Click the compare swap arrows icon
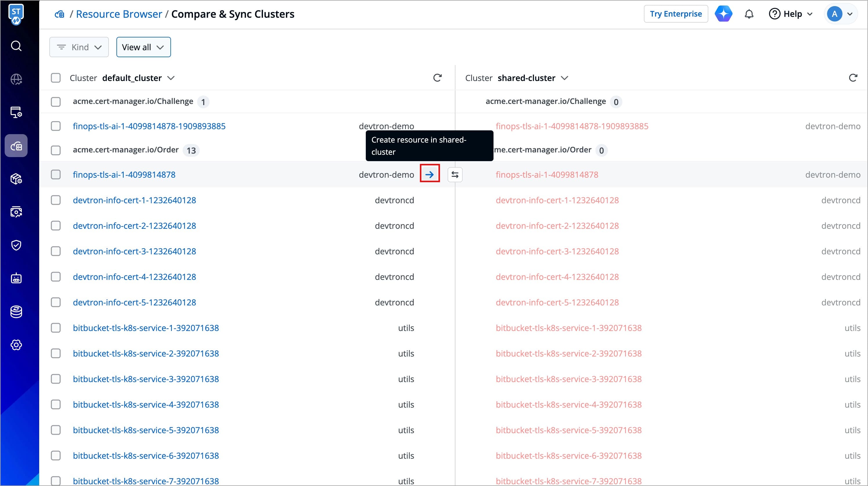The width and height of the screenshot is (868, 486). click(x=455, y=174)
